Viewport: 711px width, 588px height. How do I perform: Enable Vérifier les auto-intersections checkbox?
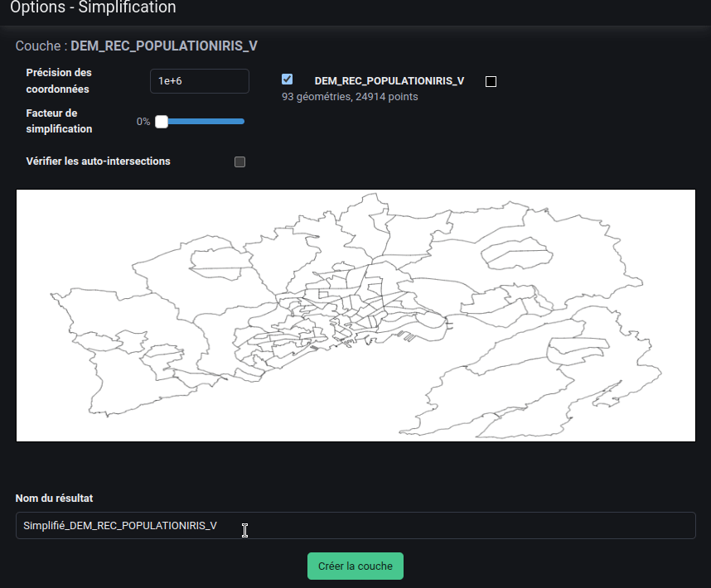coord(240,161)
